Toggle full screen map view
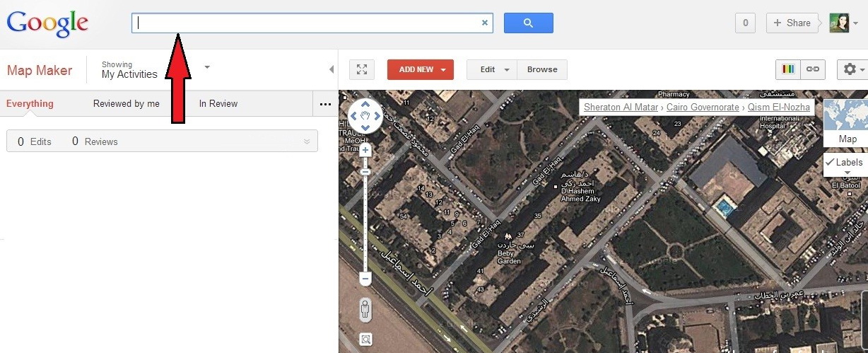Screen dimensions: 868x353 pos(362,69)
